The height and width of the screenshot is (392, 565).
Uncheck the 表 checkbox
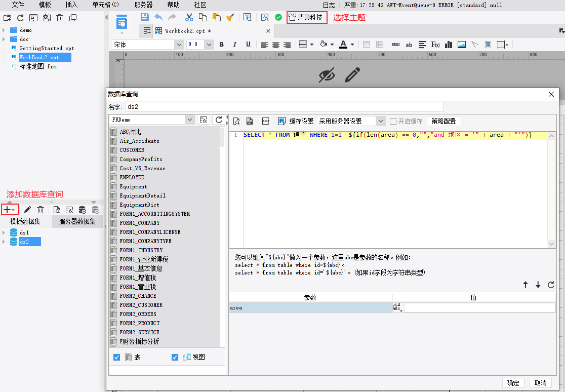click(117, 357)
